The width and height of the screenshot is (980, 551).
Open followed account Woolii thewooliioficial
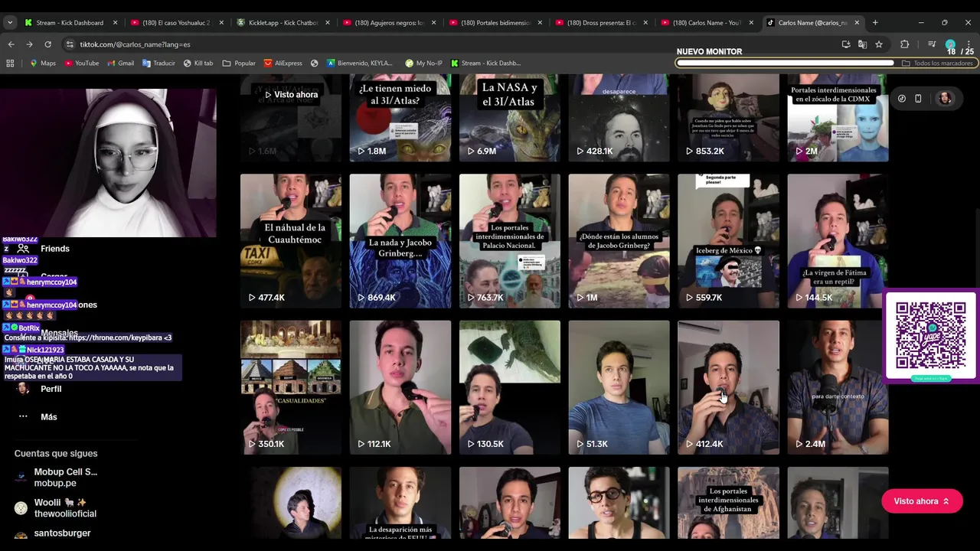[57, 508]
